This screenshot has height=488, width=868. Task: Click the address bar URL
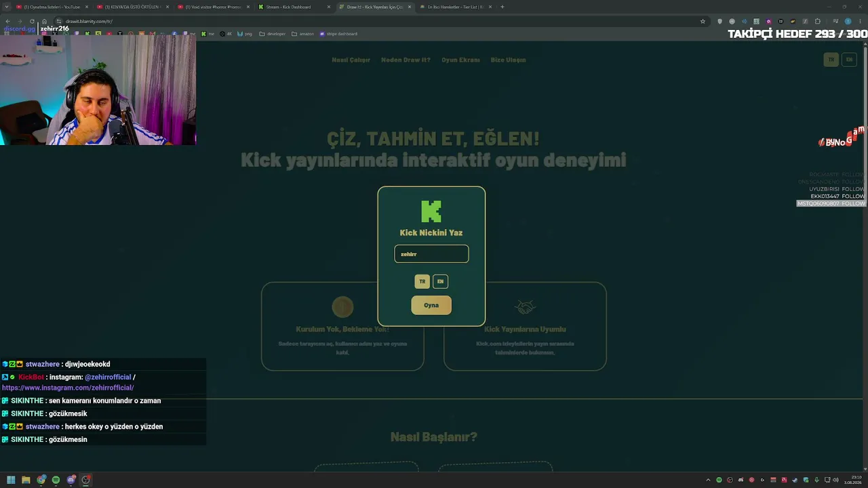pos(89,21)
